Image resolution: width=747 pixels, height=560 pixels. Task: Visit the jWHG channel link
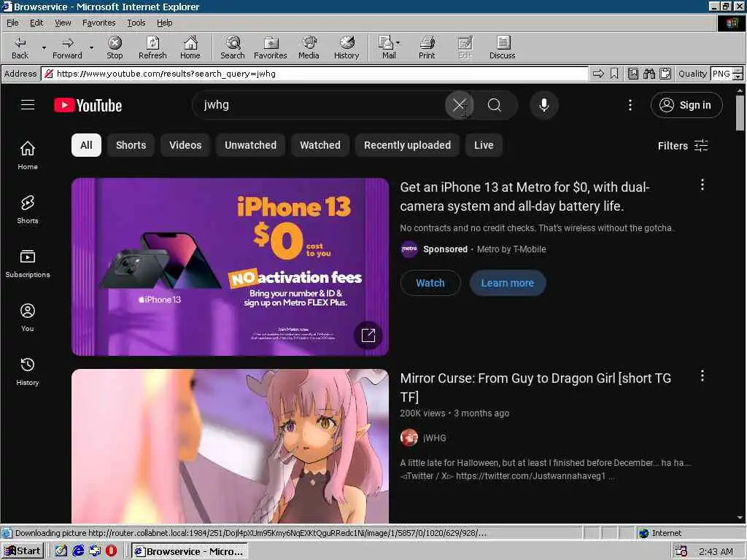point(435,437)
